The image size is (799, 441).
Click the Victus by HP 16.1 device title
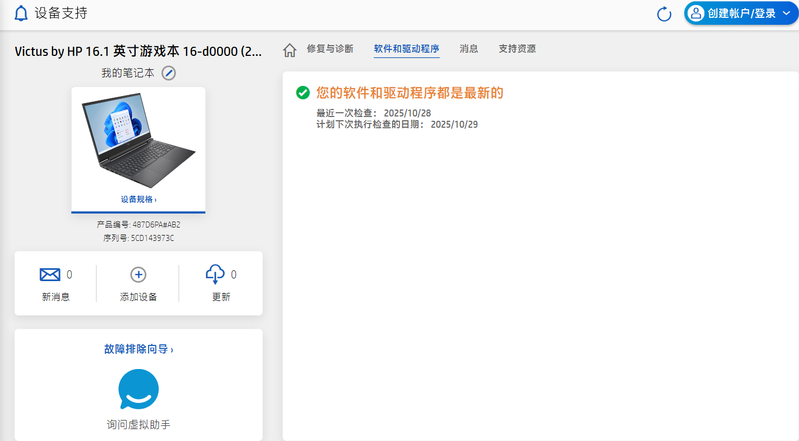[138, 51]
